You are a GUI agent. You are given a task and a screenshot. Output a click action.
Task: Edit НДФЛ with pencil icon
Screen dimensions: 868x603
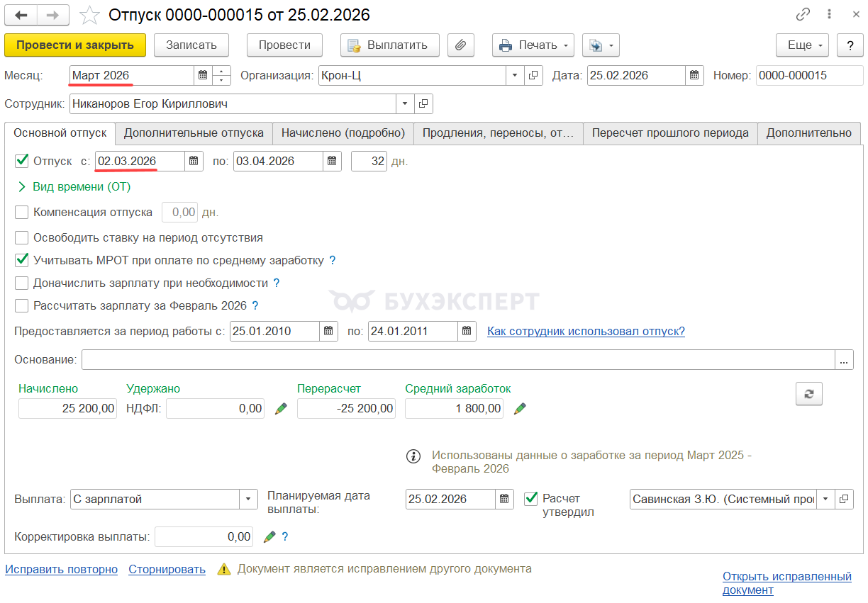point(281,408)
